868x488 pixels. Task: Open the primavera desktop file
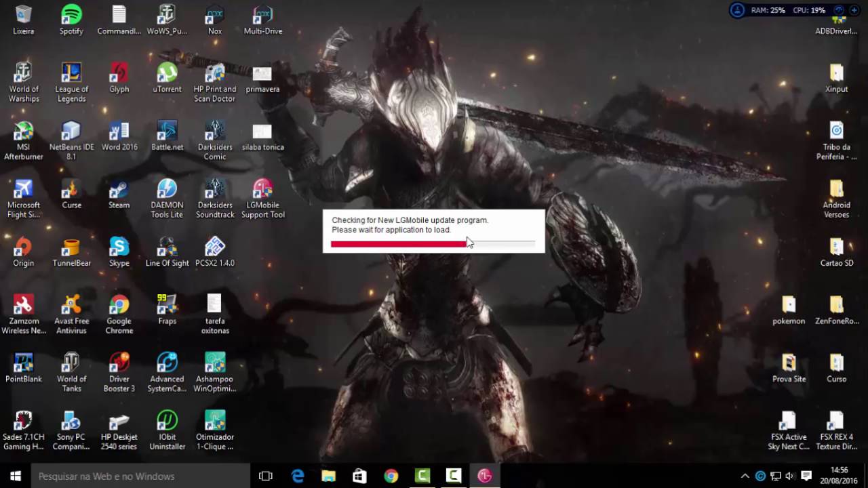(x=263, y=78)
